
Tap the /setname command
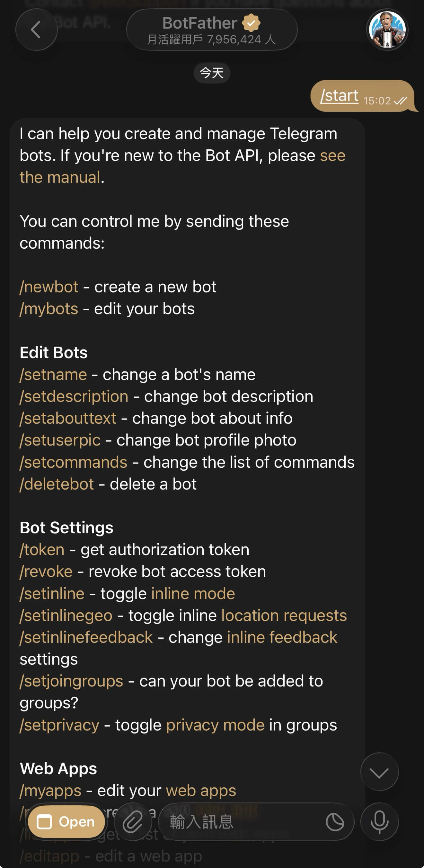click(54, 375)
